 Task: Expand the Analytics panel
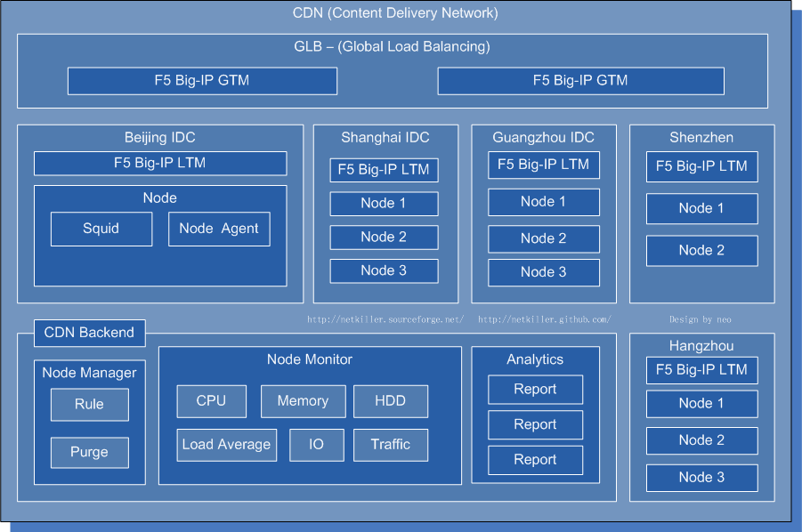[x=535, y=359]
